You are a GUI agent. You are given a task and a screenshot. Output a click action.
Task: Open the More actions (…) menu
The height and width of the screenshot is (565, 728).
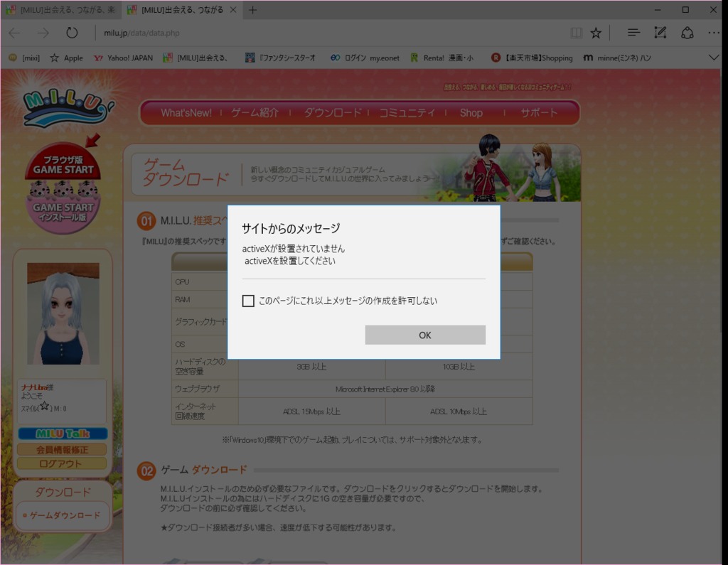click(714, 32)
